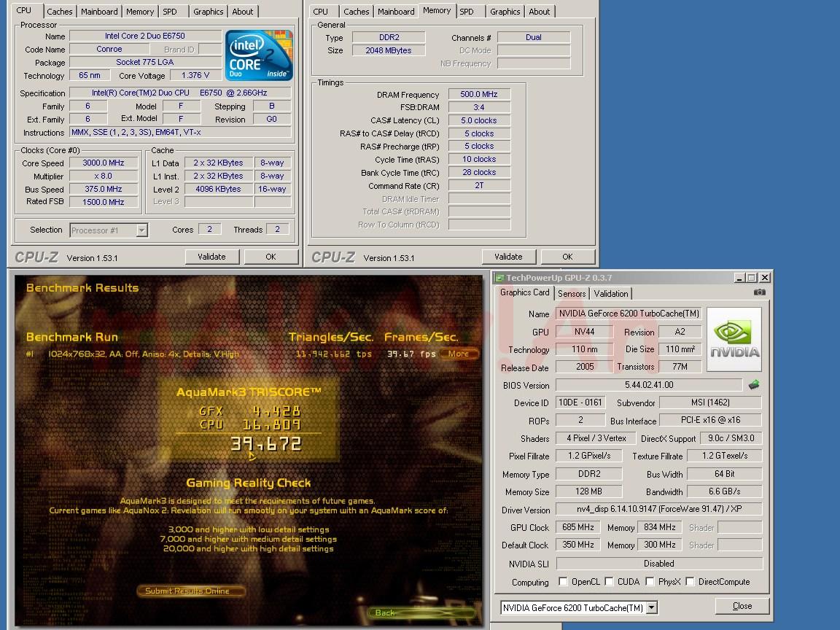840x630 pixels.
Task: Click the CAS# Latency 5.0 clocks value
Action: [x=479, y=120]
